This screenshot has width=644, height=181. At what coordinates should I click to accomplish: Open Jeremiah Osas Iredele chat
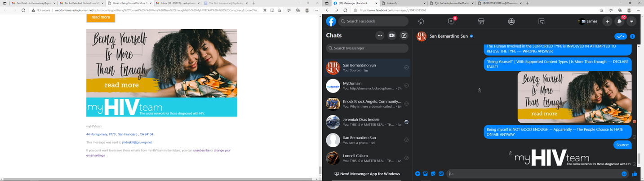pyautogui.click(x=368, y=122)
